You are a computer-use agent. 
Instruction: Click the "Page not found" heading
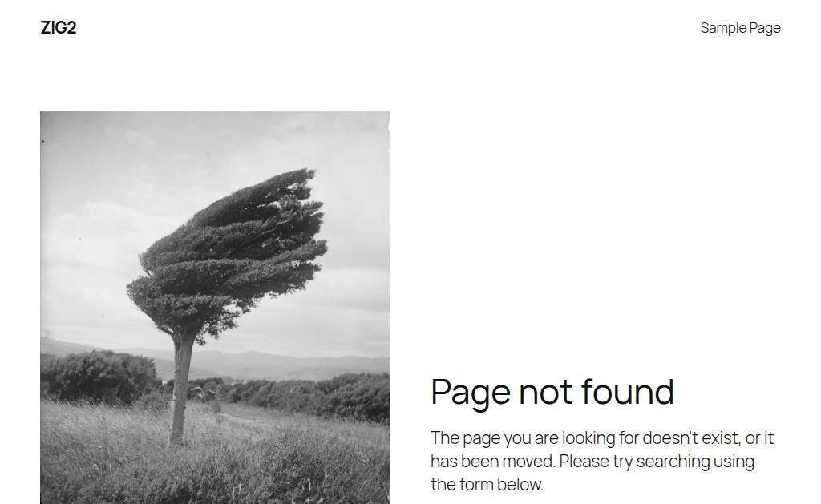point(552,392)
